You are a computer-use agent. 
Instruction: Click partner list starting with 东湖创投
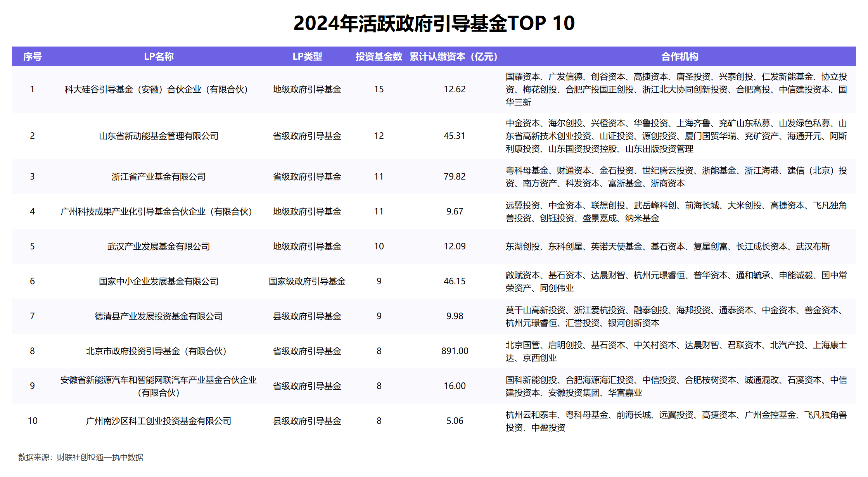tap(667, 247)
